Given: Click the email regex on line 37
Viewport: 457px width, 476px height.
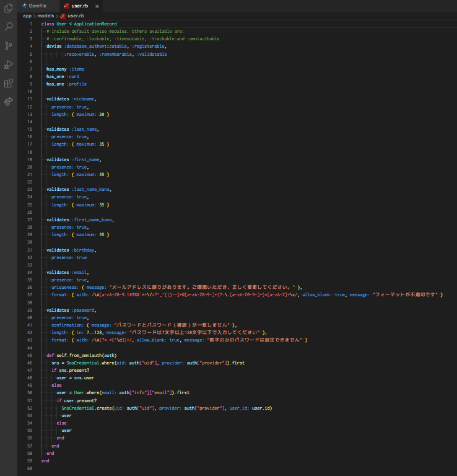Looking at the screenshot, I should 194,295.
